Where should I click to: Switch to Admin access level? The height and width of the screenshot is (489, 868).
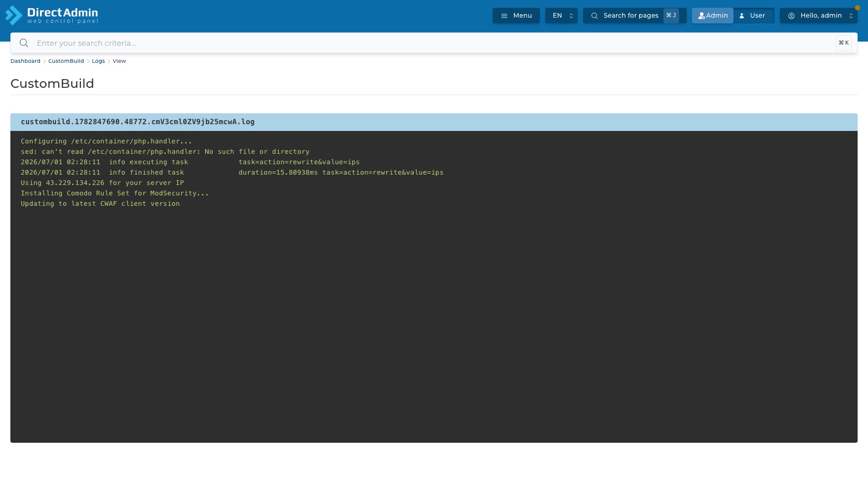click(713, 16)
